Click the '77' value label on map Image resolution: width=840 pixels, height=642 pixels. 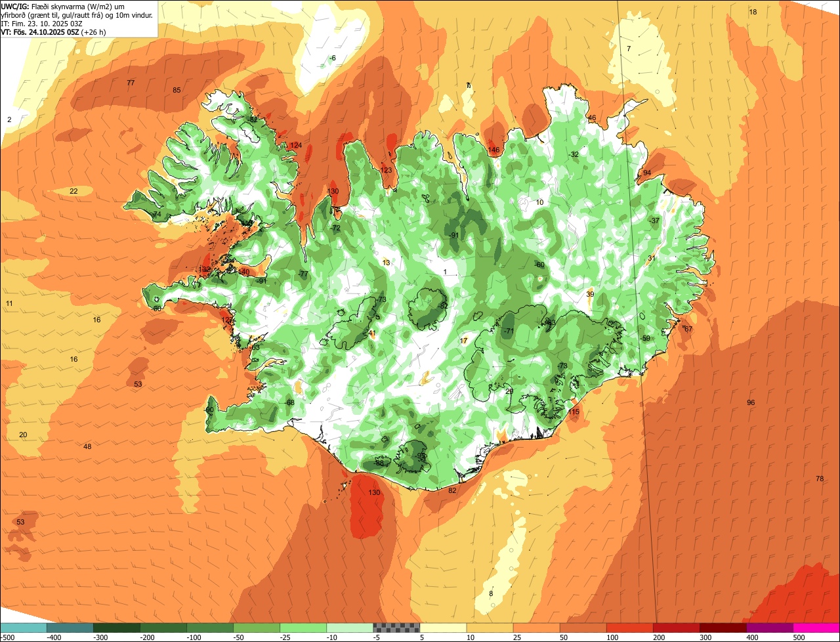(131, 83)
